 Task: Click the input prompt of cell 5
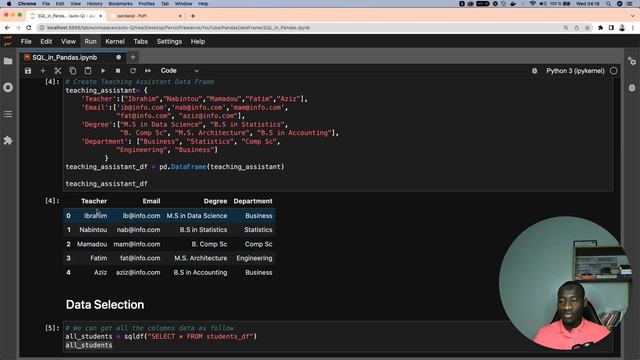[x=52, y=328]
